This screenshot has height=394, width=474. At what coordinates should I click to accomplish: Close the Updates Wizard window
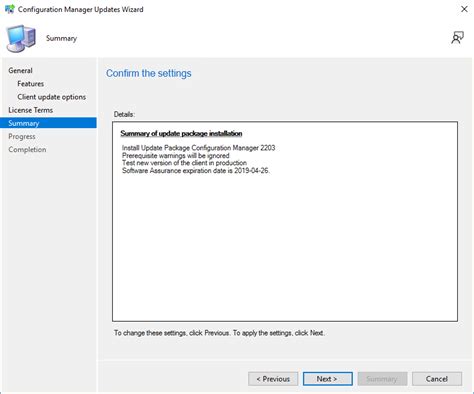click(464, 9)
